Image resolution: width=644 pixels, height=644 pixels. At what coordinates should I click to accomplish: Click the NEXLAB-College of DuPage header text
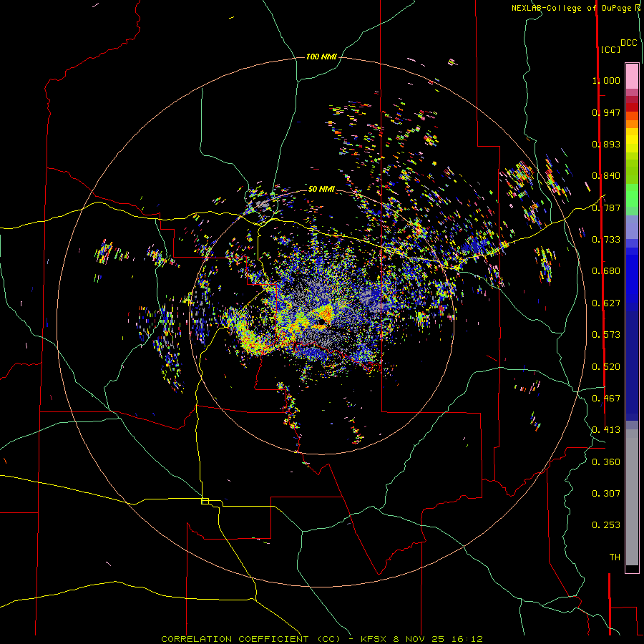coord(571,8)
